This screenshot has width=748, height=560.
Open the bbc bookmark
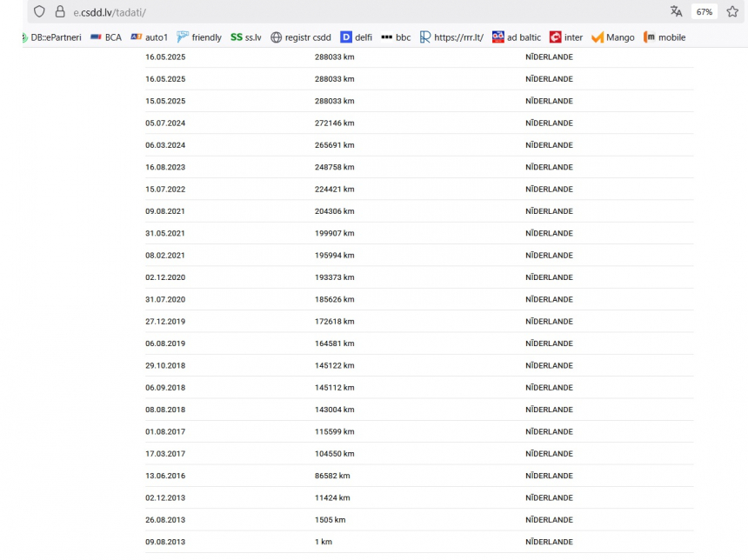coord(396,37)
